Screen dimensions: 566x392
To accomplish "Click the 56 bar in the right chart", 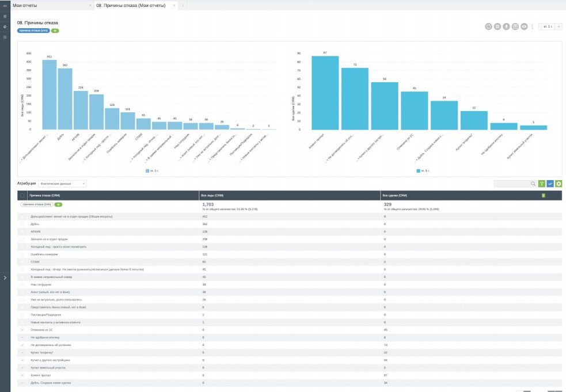I will (385, 106).
